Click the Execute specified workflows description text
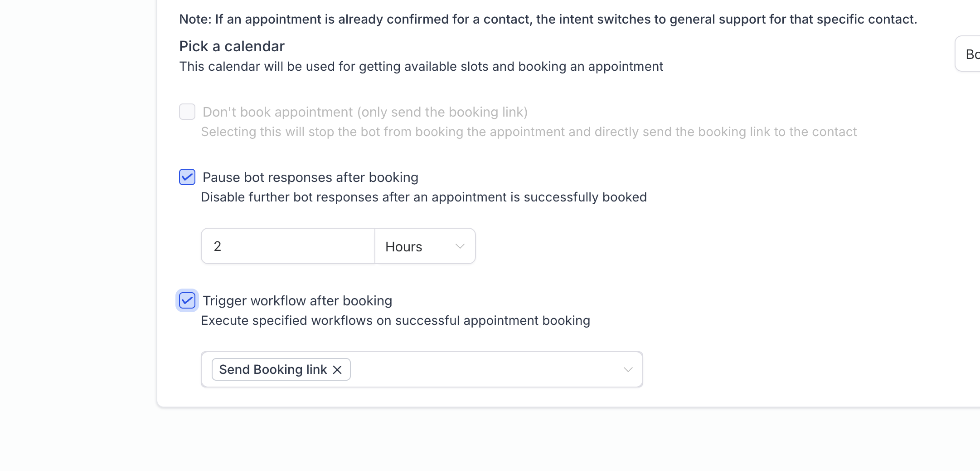This screenshot has width=980, height=471. tap(395, 321)
